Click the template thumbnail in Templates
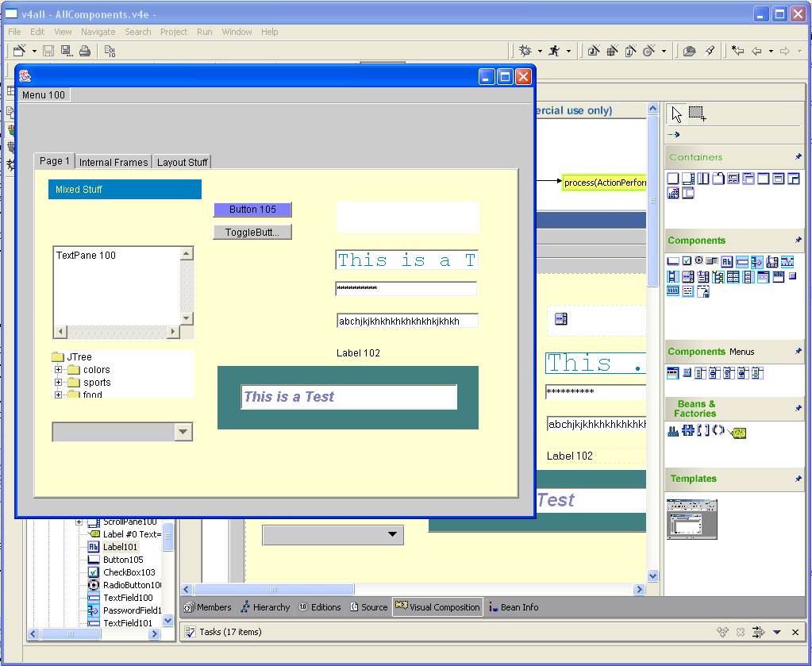 [691, 519]
